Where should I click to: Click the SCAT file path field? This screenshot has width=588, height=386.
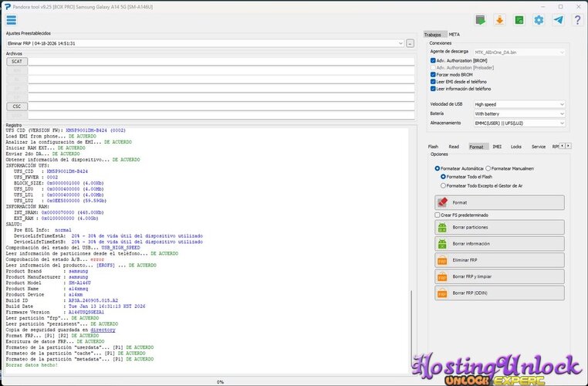pyautogui.click(x=221, y=62)
